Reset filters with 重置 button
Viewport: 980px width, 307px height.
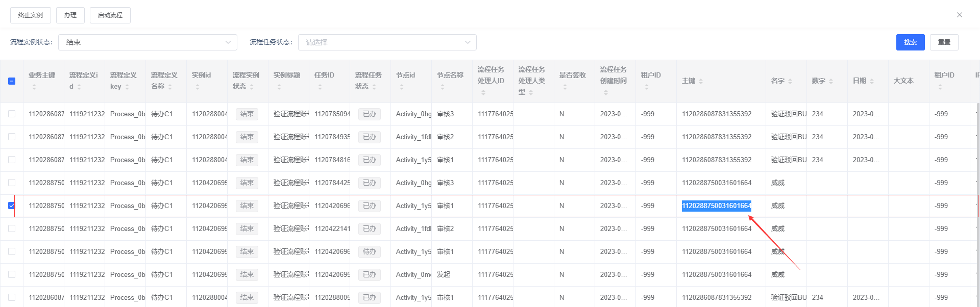click(x=944, y=42)
